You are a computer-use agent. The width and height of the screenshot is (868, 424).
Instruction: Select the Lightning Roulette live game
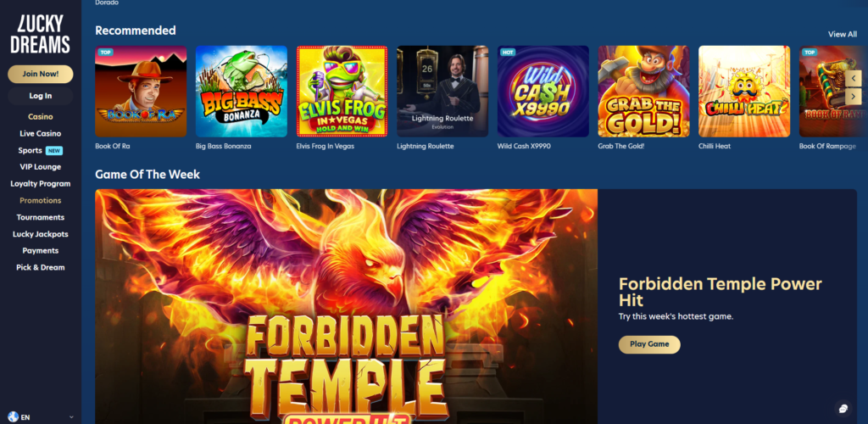(442, 92)
